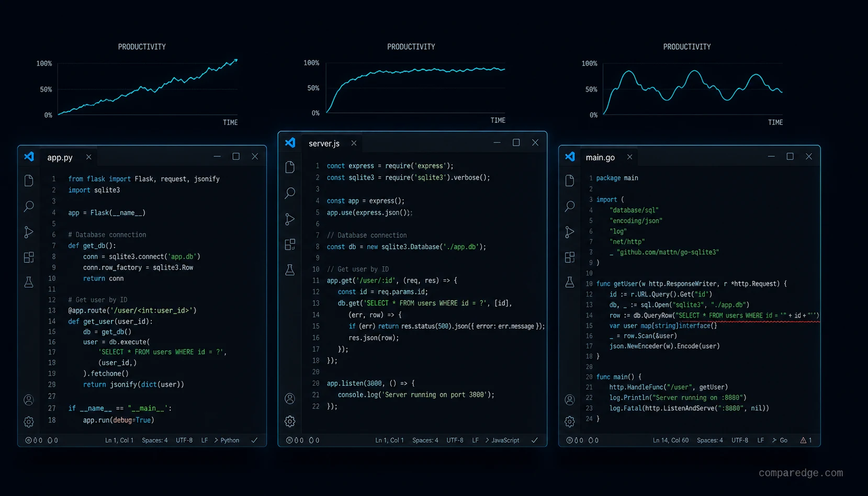Click errors and warnings count in main.go status bar

coord(582,441)
